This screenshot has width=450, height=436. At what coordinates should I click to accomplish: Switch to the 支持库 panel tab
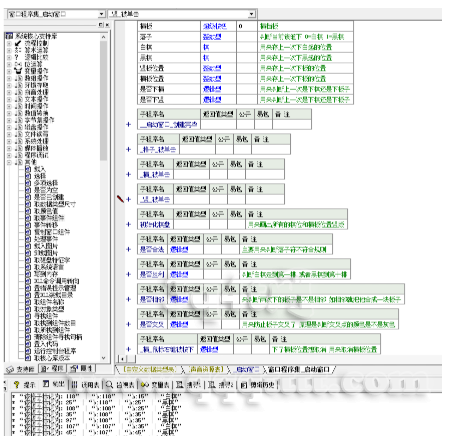tap(21, 369)
